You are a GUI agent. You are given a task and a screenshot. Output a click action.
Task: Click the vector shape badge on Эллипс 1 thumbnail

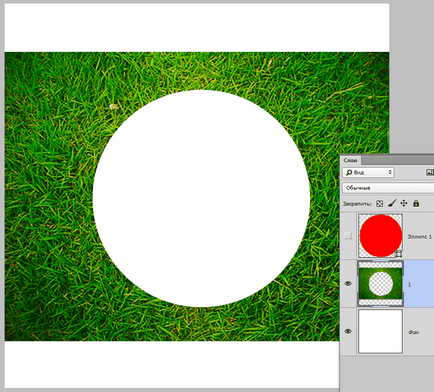point(398,254)
